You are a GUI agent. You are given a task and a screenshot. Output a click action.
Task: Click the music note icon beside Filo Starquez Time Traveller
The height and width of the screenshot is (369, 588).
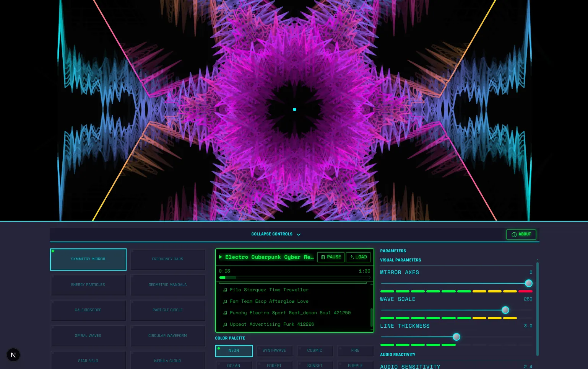click(x=225, y=290)
